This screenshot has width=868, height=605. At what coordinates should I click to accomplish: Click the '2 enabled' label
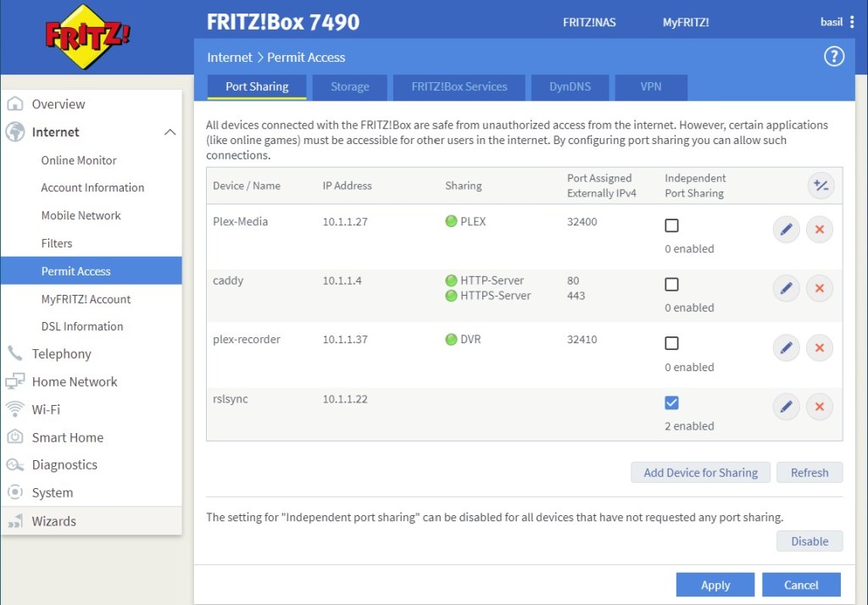pyautogui.click(x=689, y=426)
